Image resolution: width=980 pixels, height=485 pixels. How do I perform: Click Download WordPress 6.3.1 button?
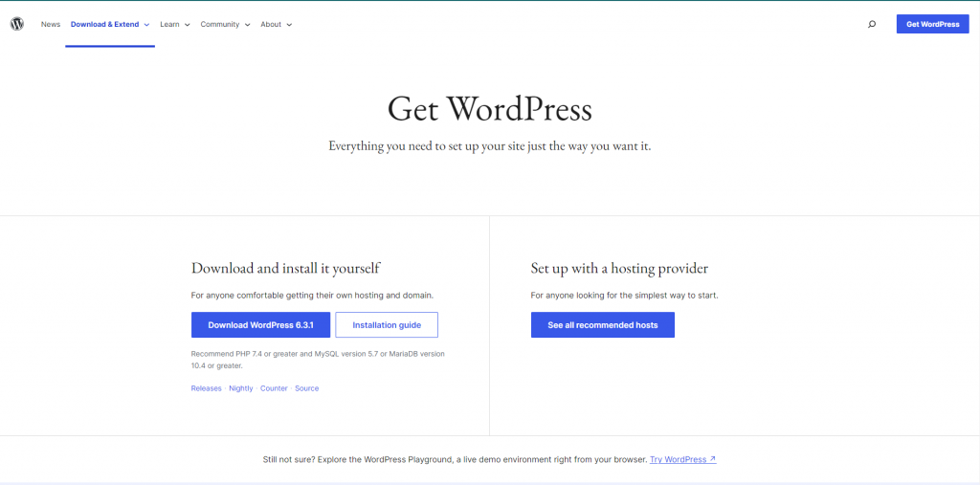pyautogui.click(x=260, y=325)
